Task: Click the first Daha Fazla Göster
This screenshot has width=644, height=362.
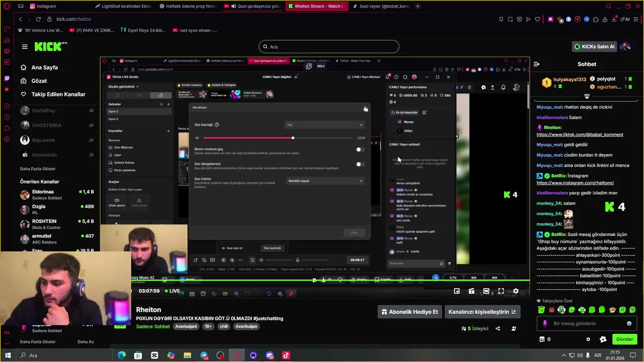Action: click(38, 169)
